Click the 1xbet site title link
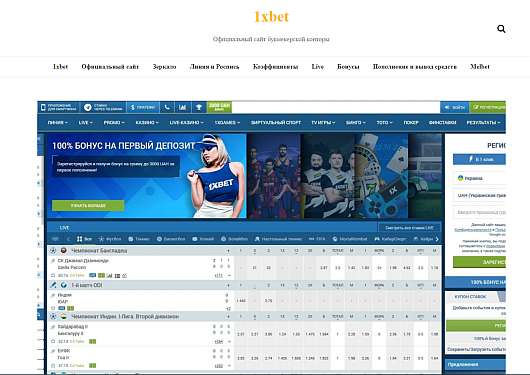This screenshot has height=375, width=530. pos(271,17)
